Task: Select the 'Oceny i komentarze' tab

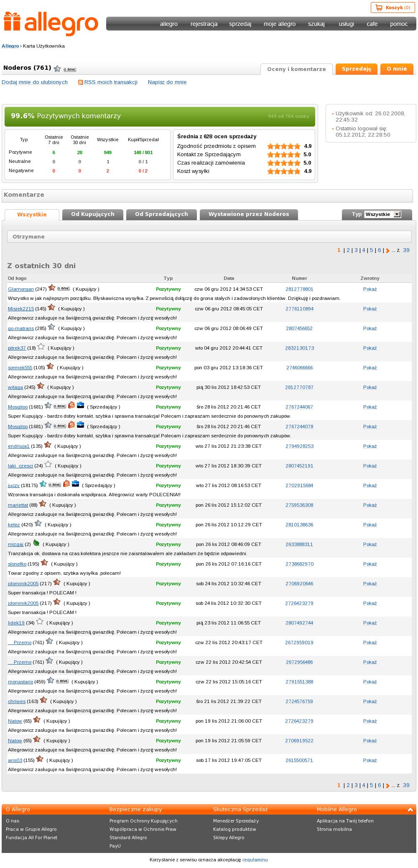Action: [x=296, y=69]
